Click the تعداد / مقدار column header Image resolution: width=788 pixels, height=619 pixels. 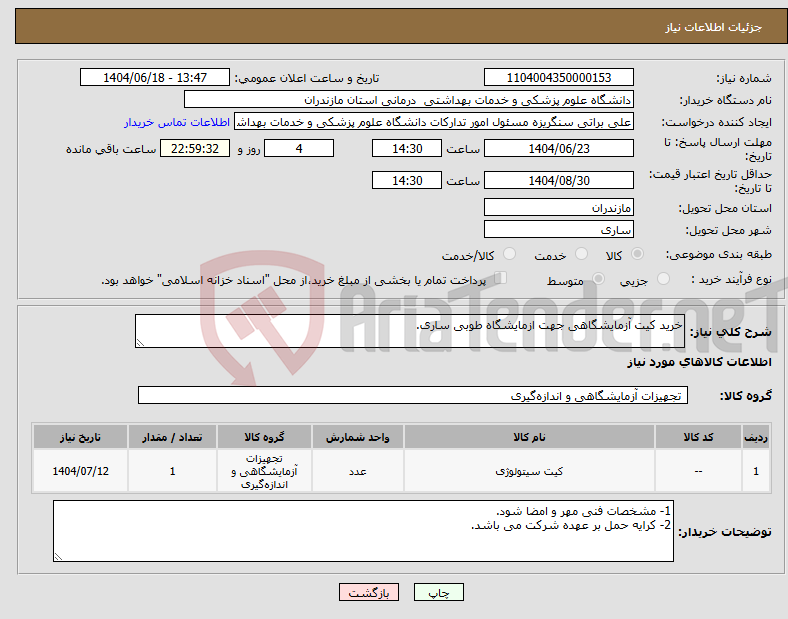point(172,437)
